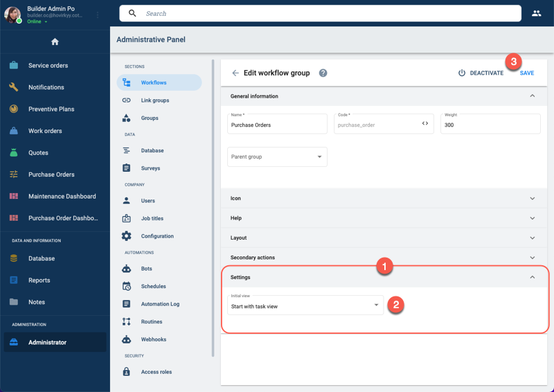
Task: Click the Quotes money bag icon
Action: point(14,152)
